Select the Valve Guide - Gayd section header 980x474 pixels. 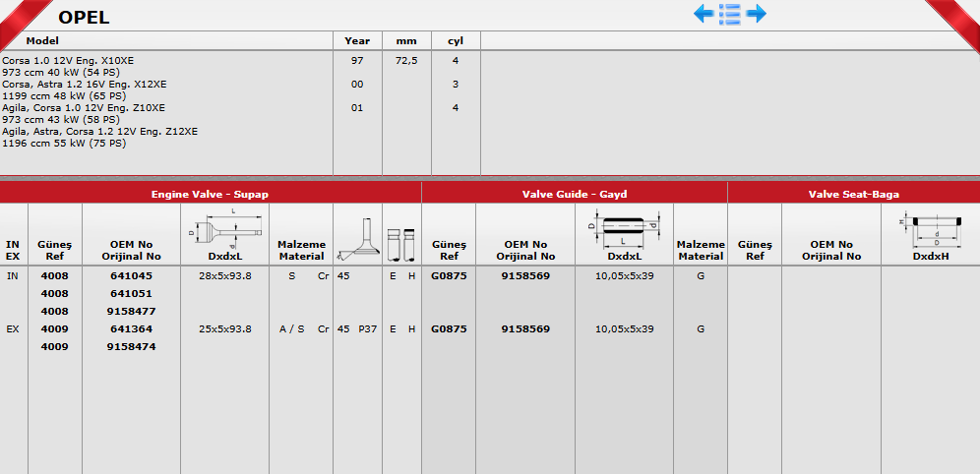(574, 195)
